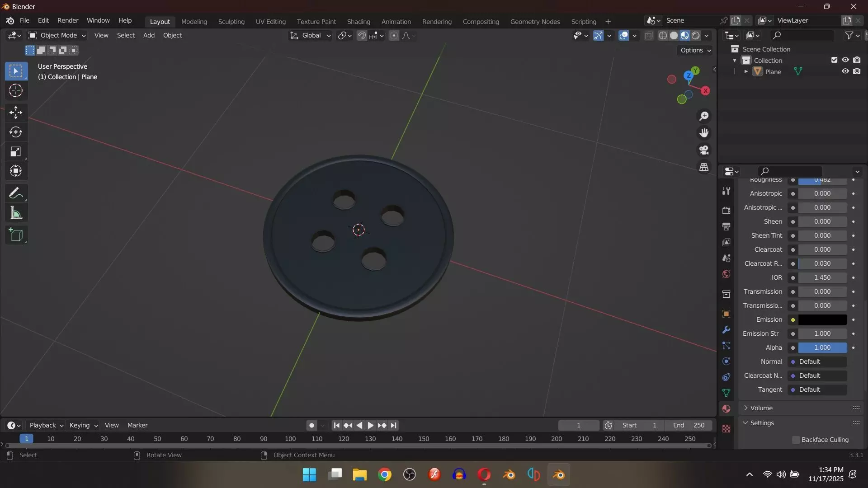Open the Texture properties tab

pos(726,428)
